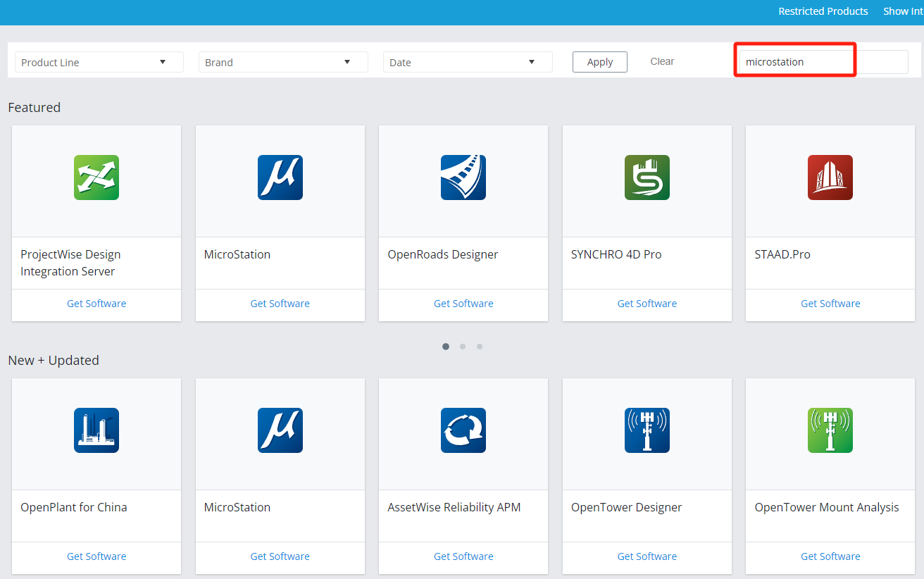
Task: Click the AssetWise Reliability APM title text
Action: tap(454, 507)
